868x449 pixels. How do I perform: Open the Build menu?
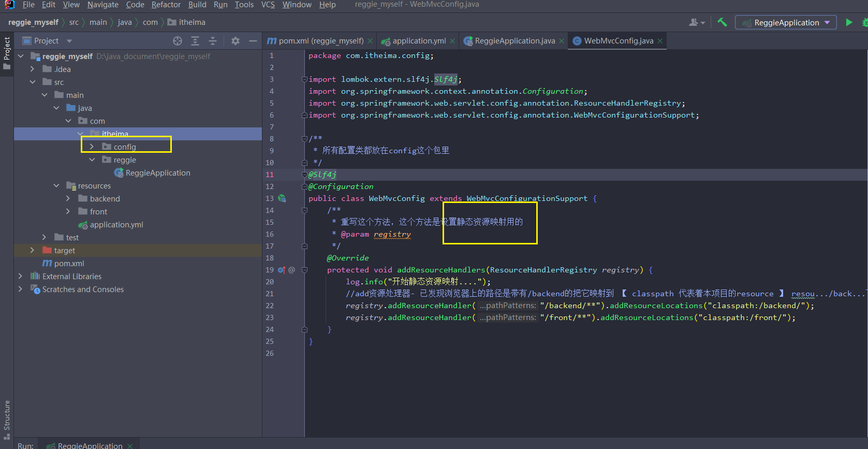[197, 5]
